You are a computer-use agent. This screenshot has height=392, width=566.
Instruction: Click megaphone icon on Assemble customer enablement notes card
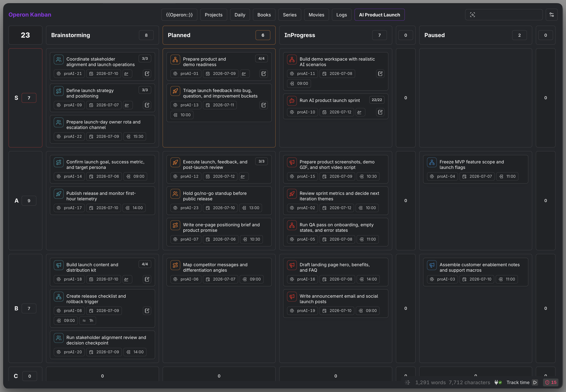point(432,265)
